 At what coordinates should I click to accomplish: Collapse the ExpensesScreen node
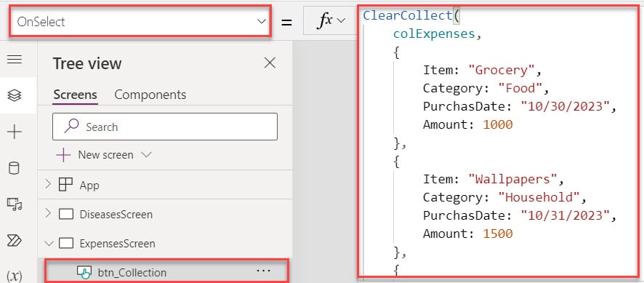pos(49,244)
